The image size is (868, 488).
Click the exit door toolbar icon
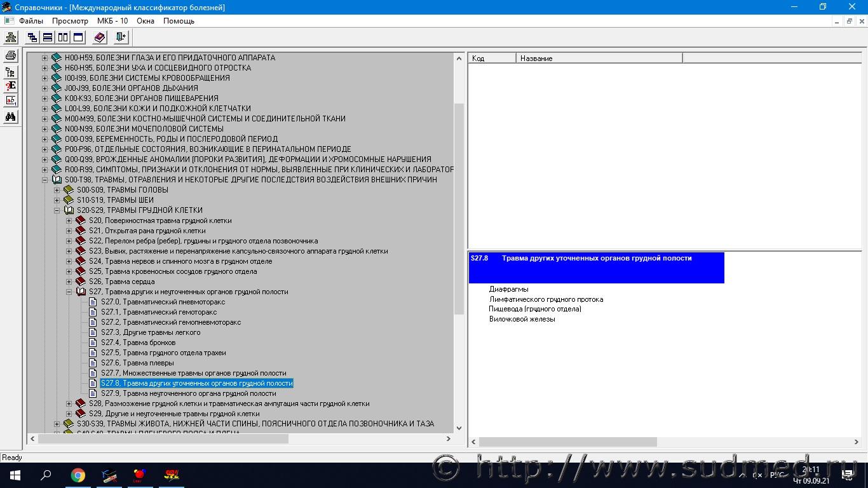121,37
